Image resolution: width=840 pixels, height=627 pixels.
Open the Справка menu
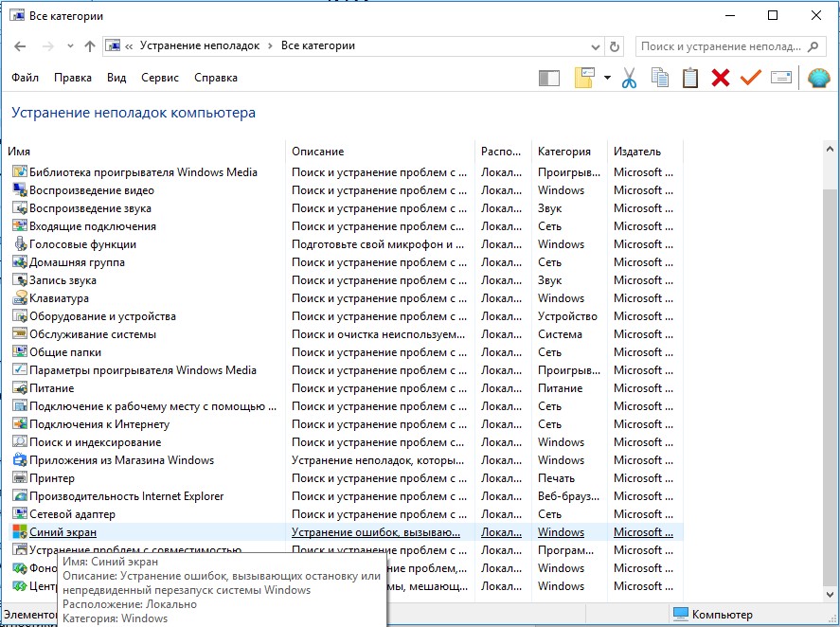click(x=215, y=78)
